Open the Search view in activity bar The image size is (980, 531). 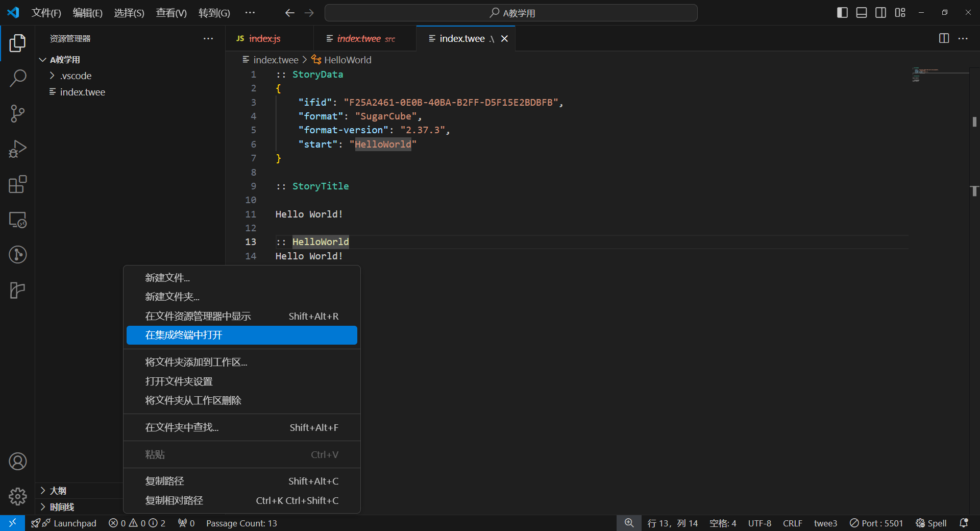click(x=17, y=78)
